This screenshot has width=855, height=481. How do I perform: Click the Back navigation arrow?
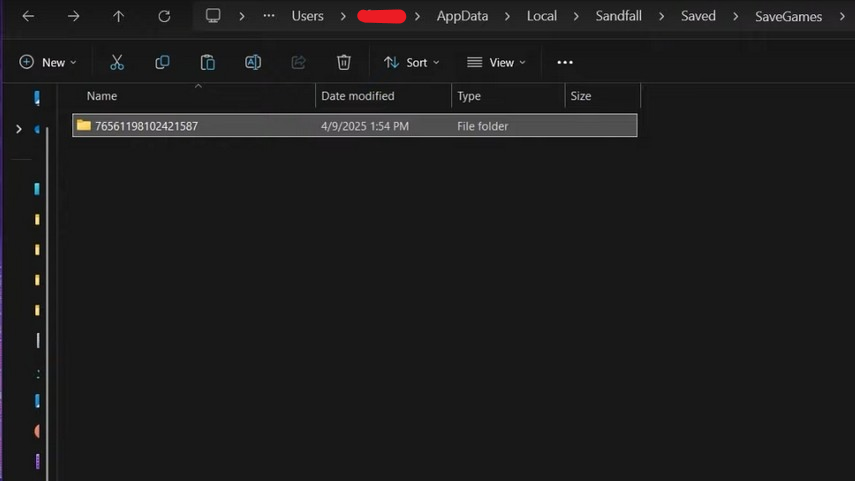28,16
